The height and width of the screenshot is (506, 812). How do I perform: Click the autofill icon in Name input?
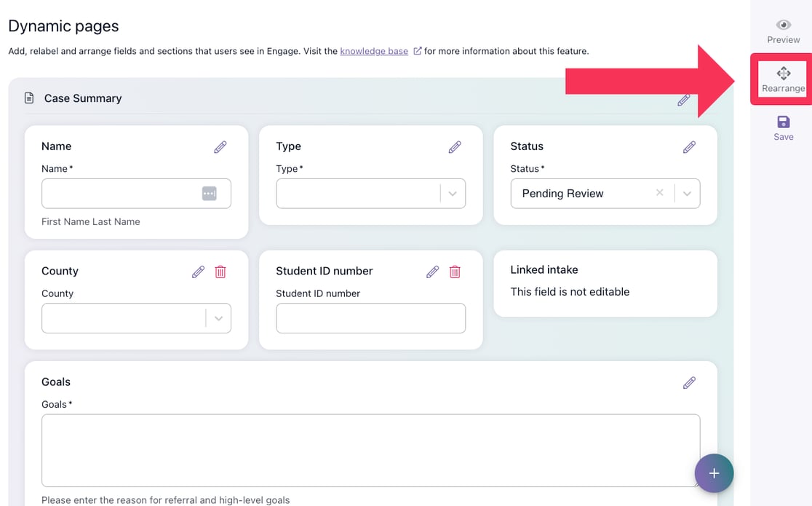(x=210, y=194)
